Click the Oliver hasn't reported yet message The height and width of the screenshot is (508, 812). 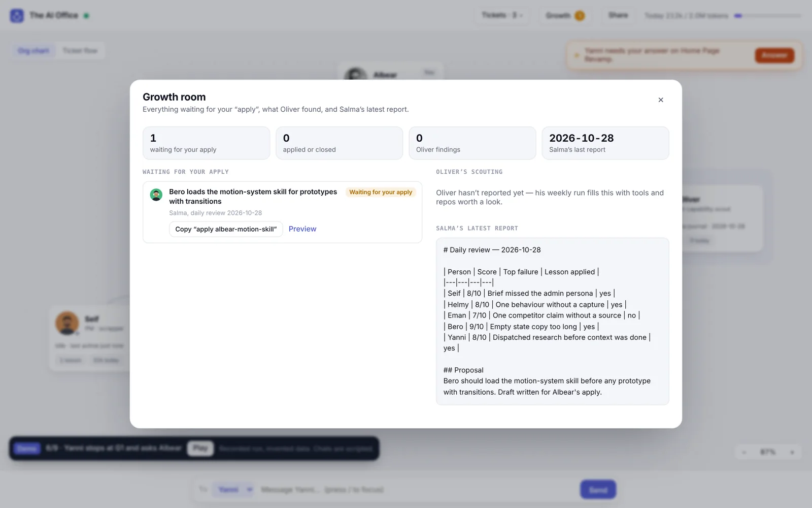coord(550,197)
